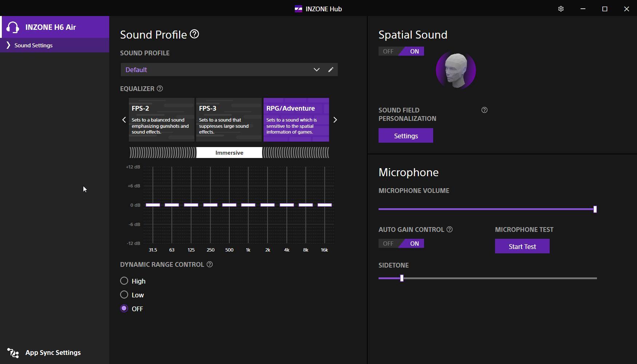
Task: Click the +12 dB axis label
Action: click(x=133, y=167)
